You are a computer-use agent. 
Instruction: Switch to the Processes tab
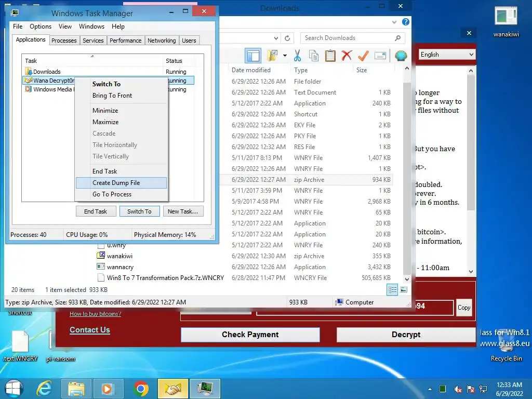[64, 41]
